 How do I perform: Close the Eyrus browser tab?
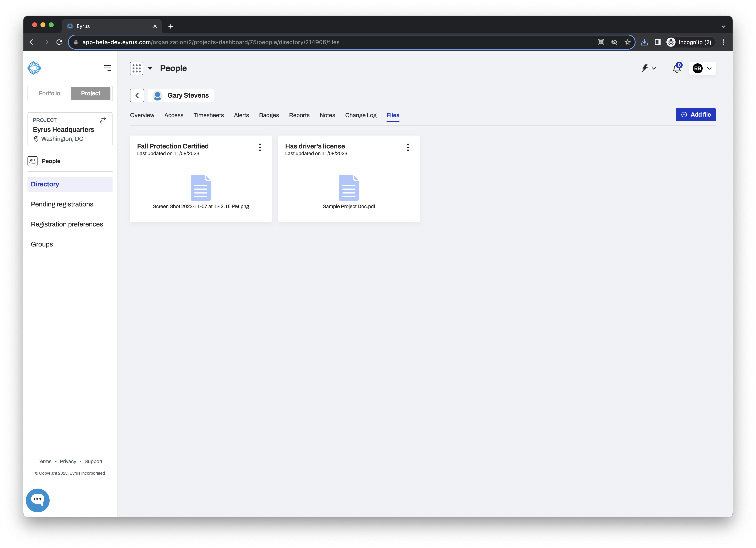[155, 26]
